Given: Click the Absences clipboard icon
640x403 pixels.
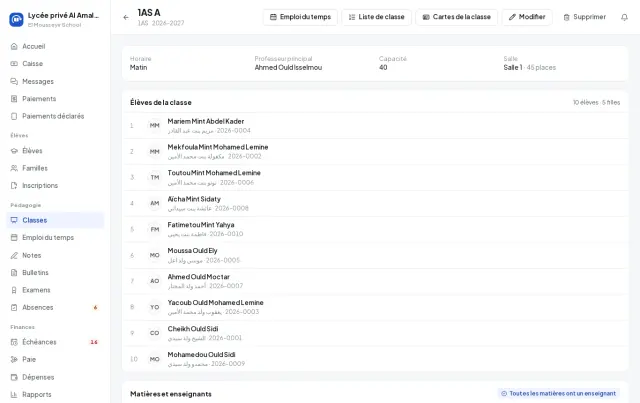Looking at the screenshot, I should [x=14, y=307].
